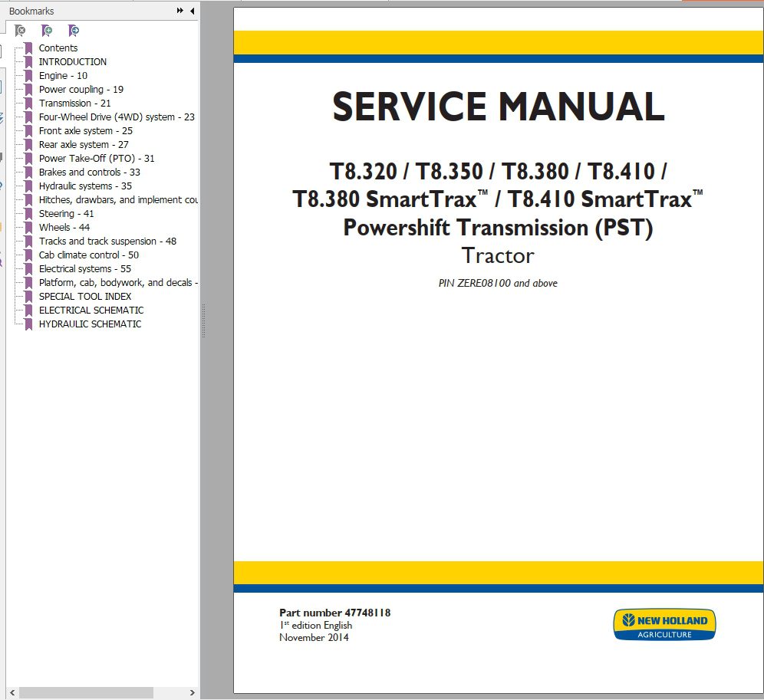Open the ELECTRICAL SCHEMATIC bookmark

(91, 311)
